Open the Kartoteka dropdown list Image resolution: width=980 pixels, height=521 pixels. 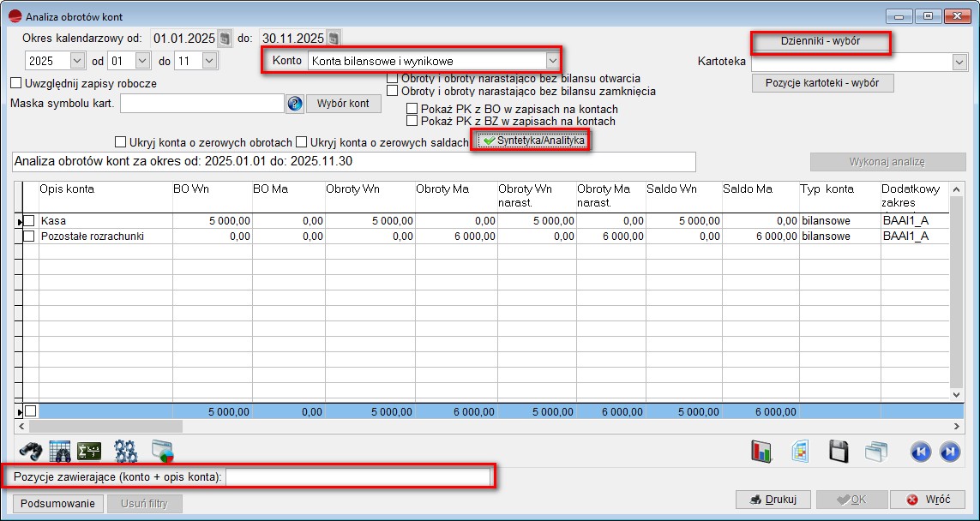959,62
